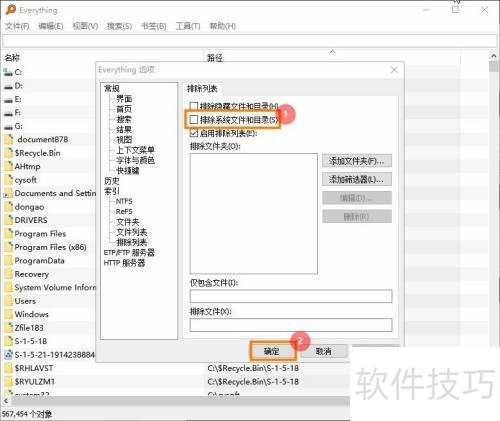500x421 pixels.
Task: Select the System Volume Information folder icon
Action: click(9, 287)
